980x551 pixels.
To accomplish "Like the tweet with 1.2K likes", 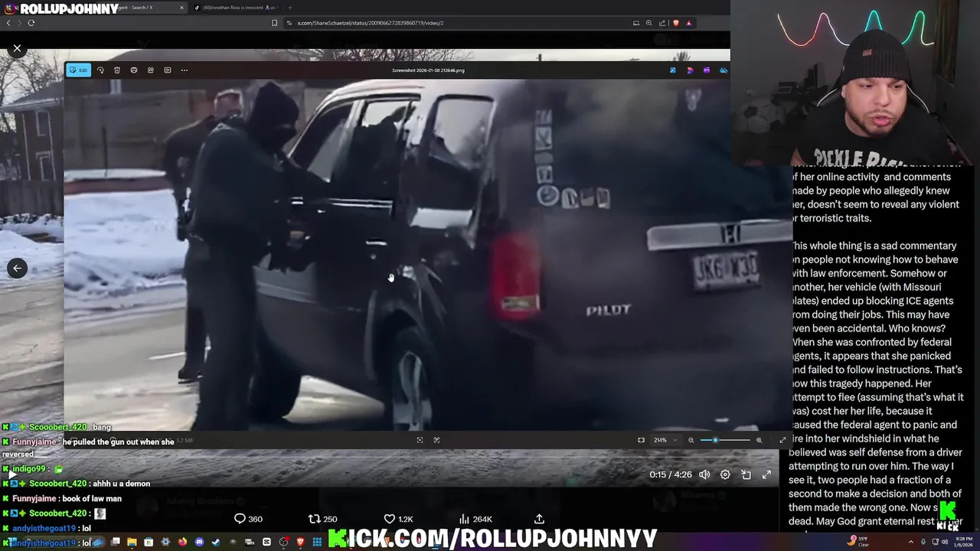I will (x=398, y=519).
